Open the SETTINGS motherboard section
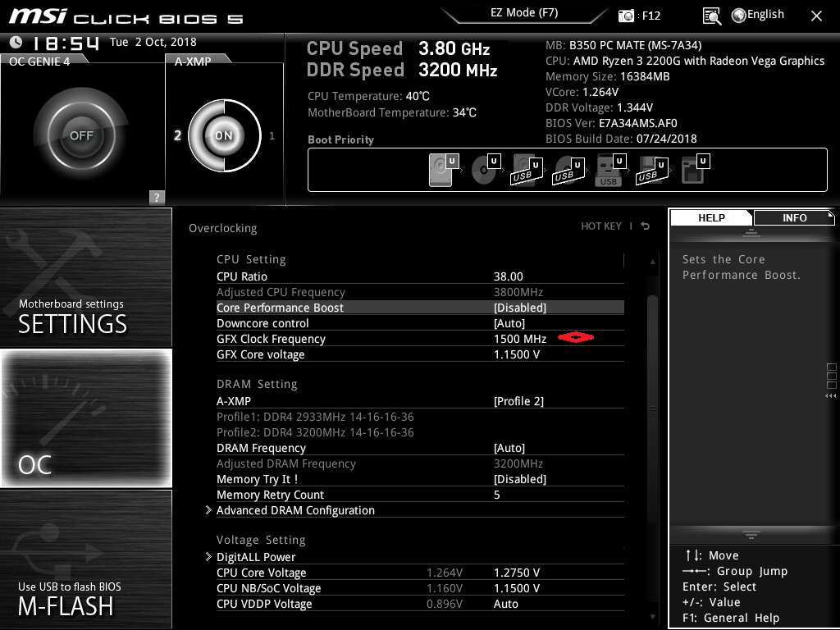The width and height of the screenshot is (840, 630). (x=85, y=277)
